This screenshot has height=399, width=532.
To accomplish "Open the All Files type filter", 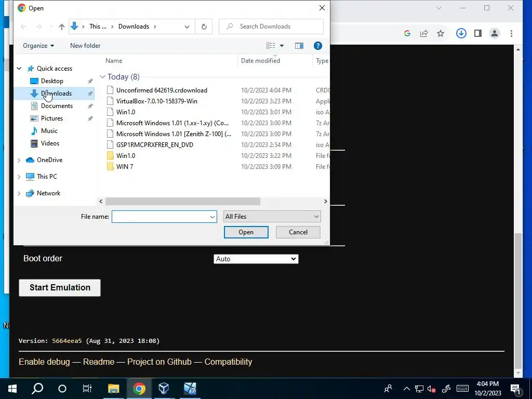I will (x=272, y=217).
